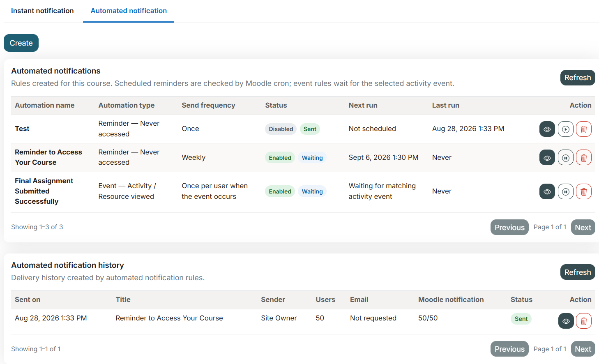
Task: Click Sept 6, 2026 1:30 PM next run
Action: tap(383, 157)
